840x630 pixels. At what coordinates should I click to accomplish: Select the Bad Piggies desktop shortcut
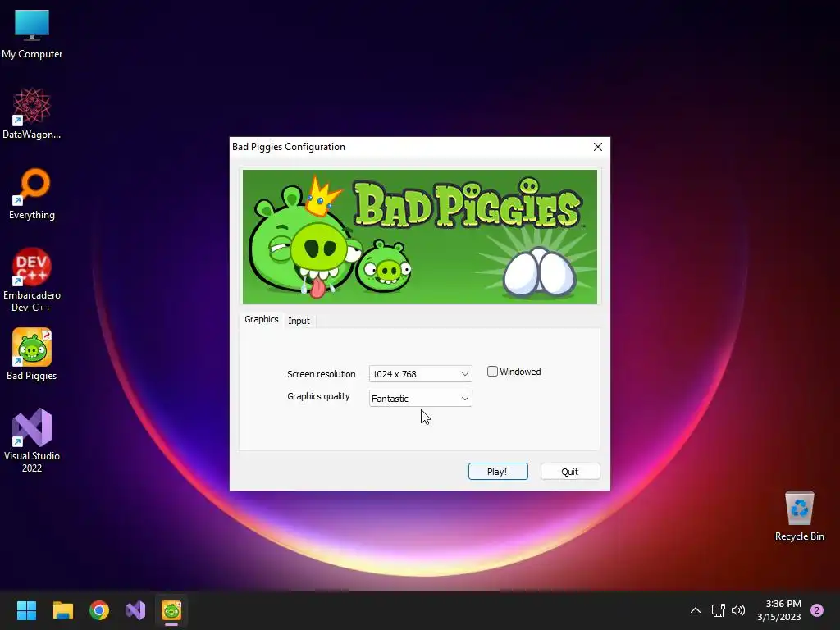(32, 354)
